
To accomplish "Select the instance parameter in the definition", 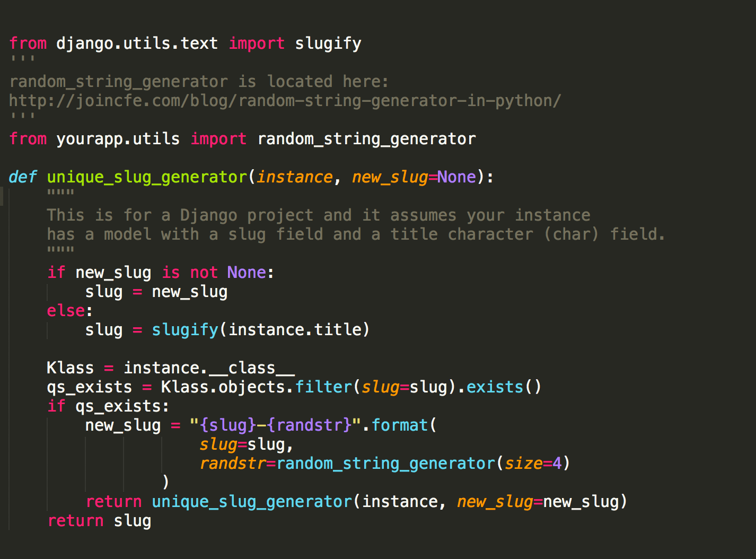I will tap(295, 177).
